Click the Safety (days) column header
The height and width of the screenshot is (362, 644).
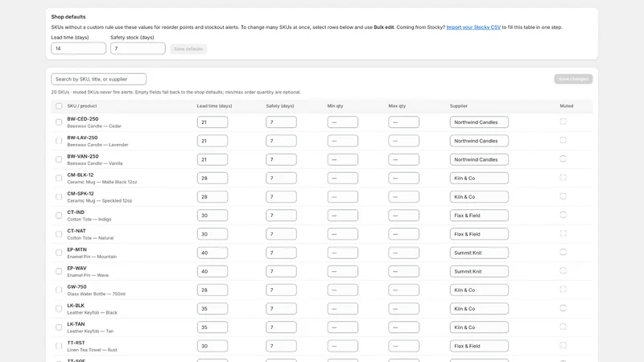279,106
